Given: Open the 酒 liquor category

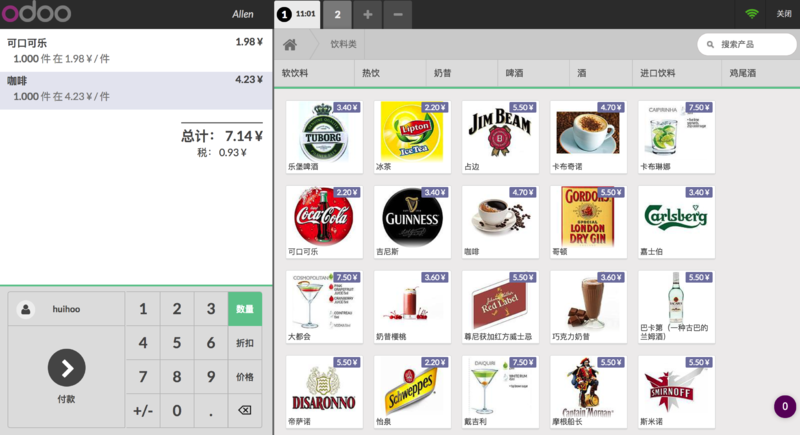Looking at the screenshot, I should point(601,73).
